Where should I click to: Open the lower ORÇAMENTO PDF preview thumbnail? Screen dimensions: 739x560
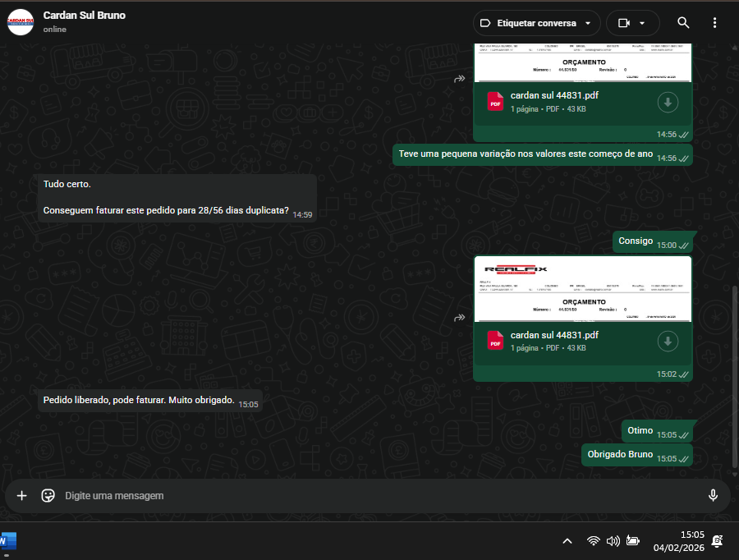click(583, 288)
